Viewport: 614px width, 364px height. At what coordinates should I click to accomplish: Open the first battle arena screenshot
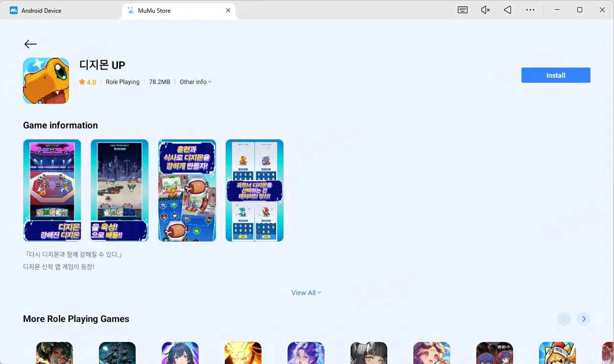coord(52,190)
